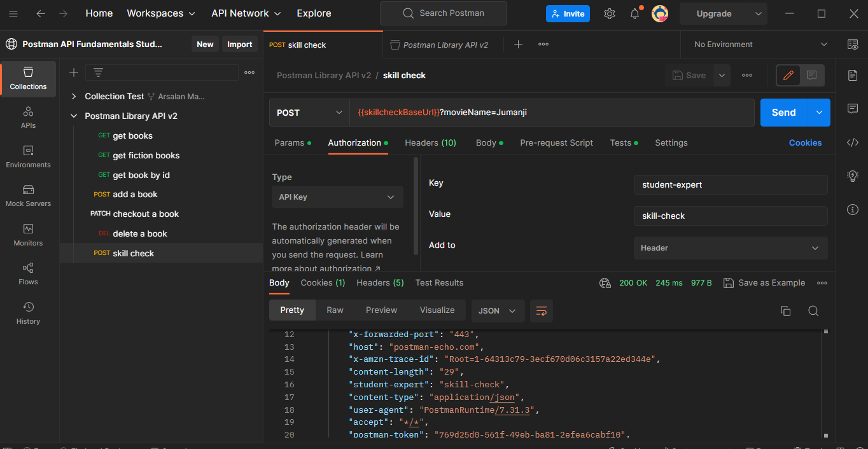Open the POST method dropdown
This screenshot has height=449, width=868.
(x=309, y=112)
